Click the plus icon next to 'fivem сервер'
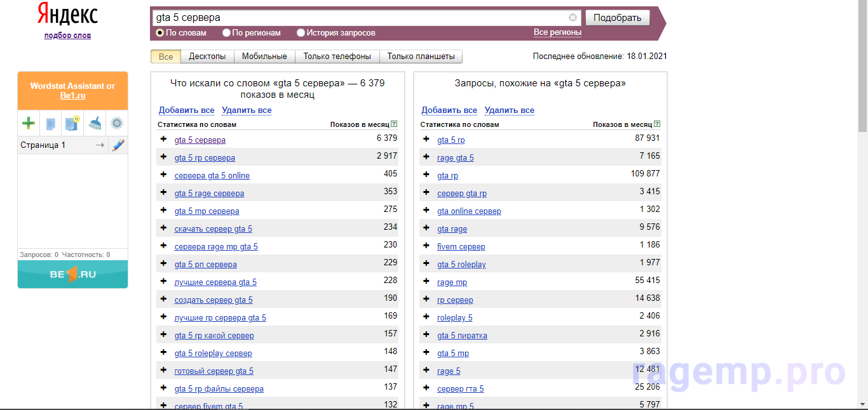Image resolution: width=868 pixels, height=410 pixels. [x=426, y=246]
